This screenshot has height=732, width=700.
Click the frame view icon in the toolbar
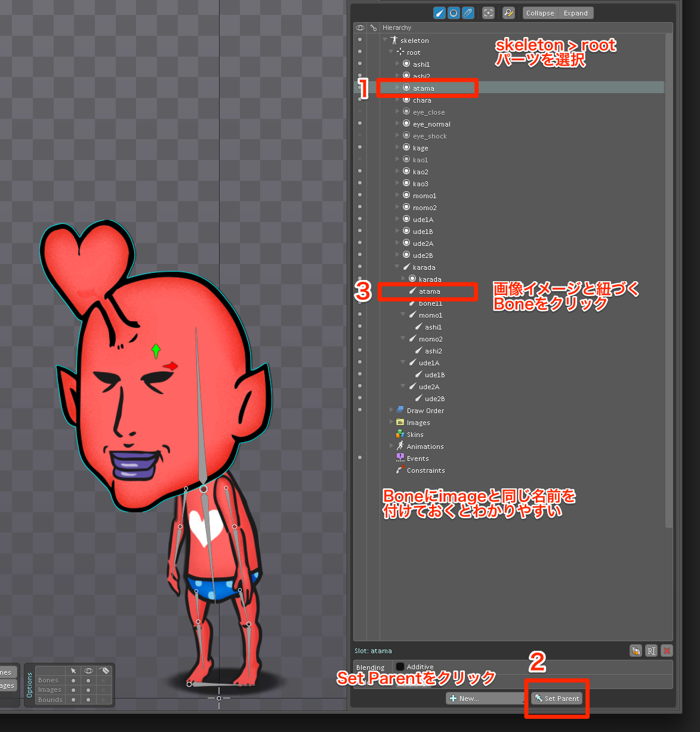[488, 13]
